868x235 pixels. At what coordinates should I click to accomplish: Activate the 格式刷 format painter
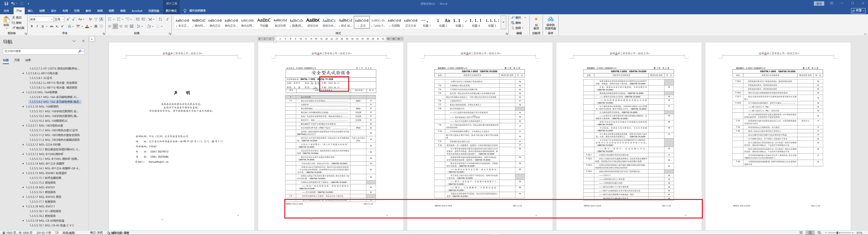[18, 28]
